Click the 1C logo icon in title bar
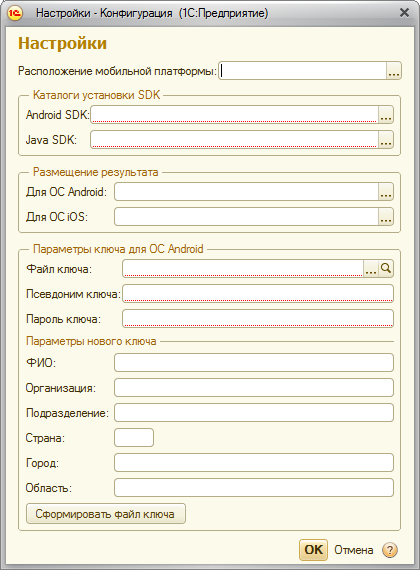The width and height of the screenshot is (420, 570). (15, 13)
